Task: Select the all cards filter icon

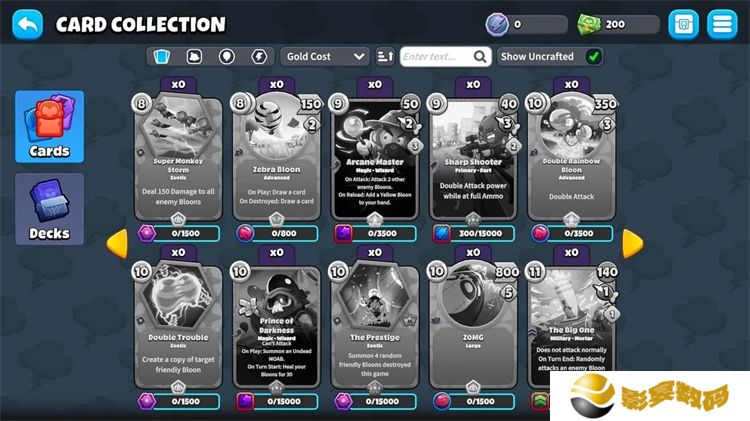Action: [162, 56]
